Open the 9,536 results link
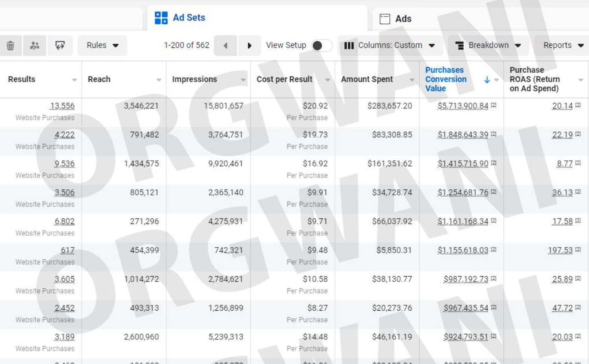Image resolution: width=589 pixels, height=364 pixels. pyautogui.click(x=64, y=164)
